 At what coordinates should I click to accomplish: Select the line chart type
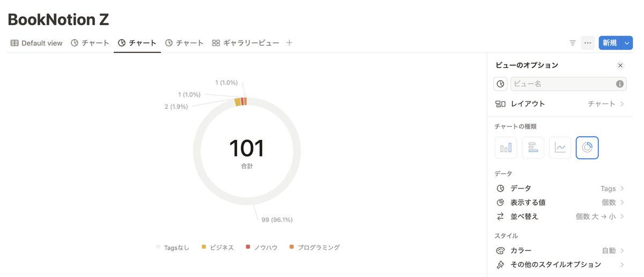[560, 148]
